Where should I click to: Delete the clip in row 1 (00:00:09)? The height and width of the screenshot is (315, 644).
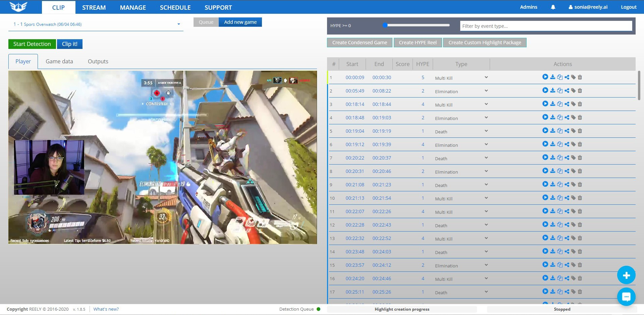(x=580, y=77)
